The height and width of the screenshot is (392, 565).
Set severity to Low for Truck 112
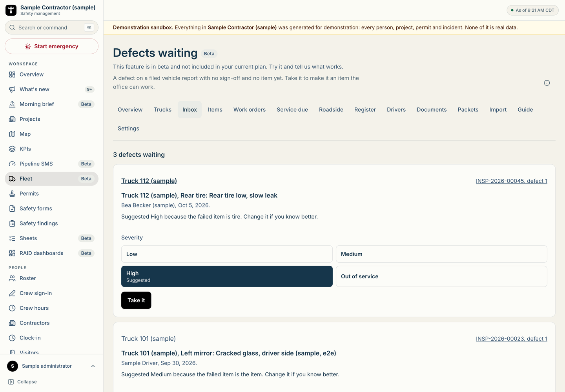[x=227, y=254]
